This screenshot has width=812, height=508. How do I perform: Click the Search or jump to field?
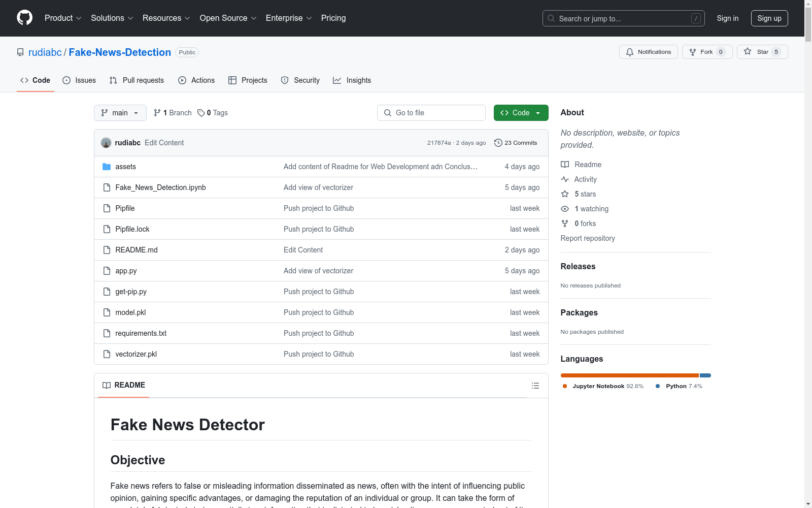coord(624,18)
